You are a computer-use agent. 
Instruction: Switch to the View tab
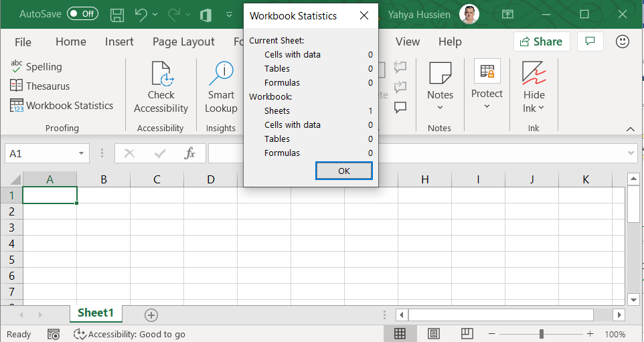coord(407,41)
